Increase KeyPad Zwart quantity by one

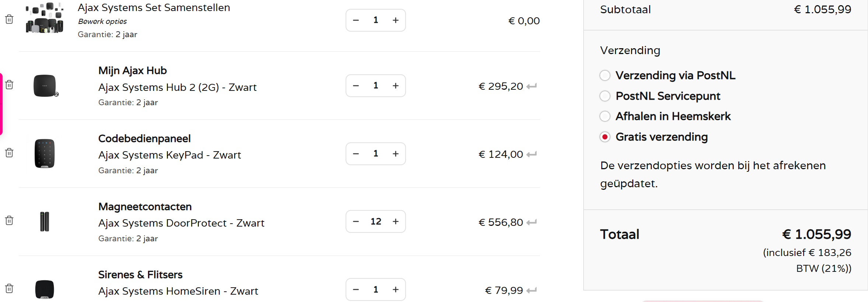tap(396, 154)
